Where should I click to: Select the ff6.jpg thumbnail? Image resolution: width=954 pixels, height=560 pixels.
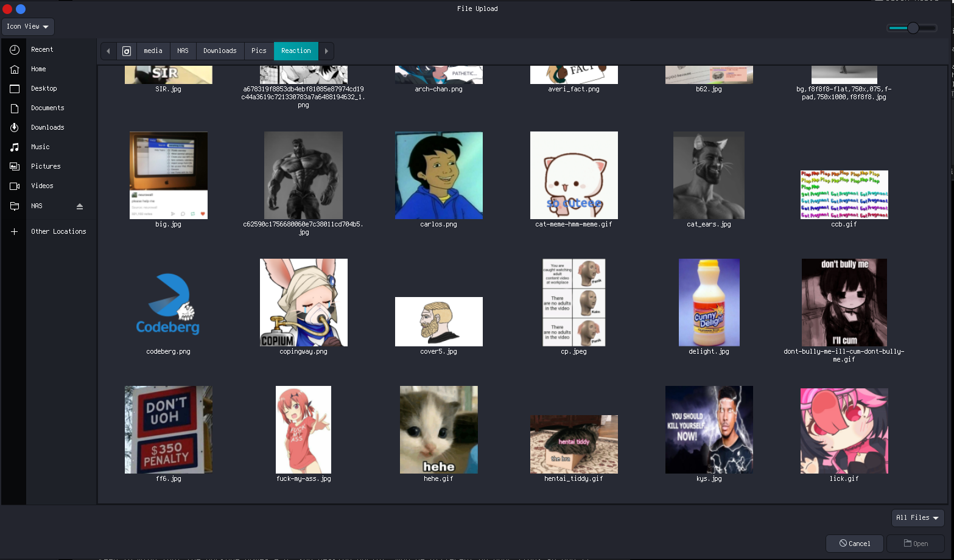click(x=169, y=430)
